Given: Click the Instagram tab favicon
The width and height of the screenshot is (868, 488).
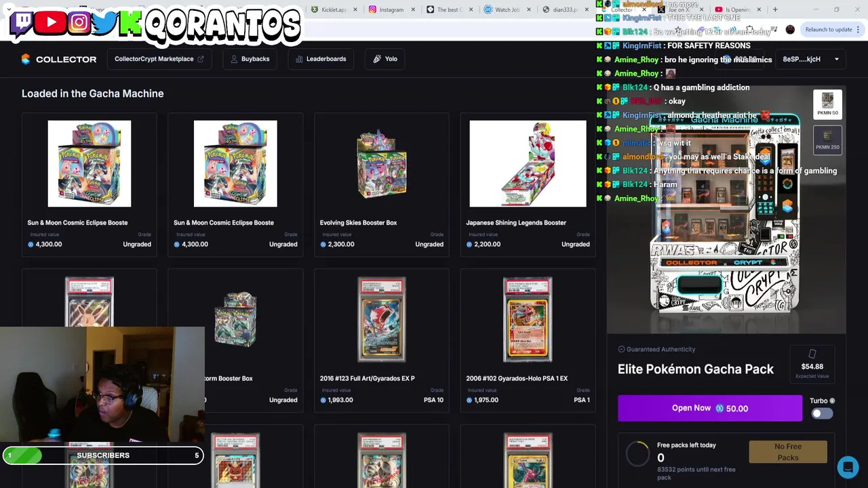Looking at the screenshot, I should pos(372,9).
